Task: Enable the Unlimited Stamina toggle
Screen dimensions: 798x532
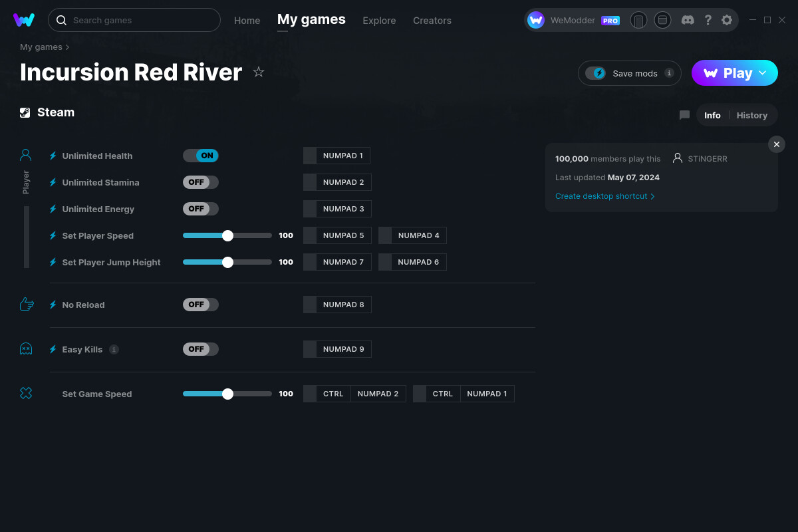Action: (200, 182)
